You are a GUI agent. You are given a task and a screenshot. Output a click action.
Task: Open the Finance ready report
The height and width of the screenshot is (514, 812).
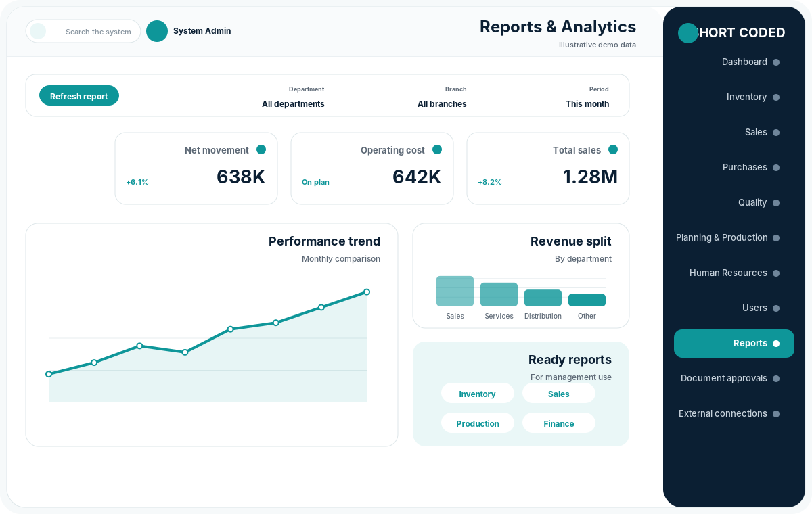[x=559, y=423]
